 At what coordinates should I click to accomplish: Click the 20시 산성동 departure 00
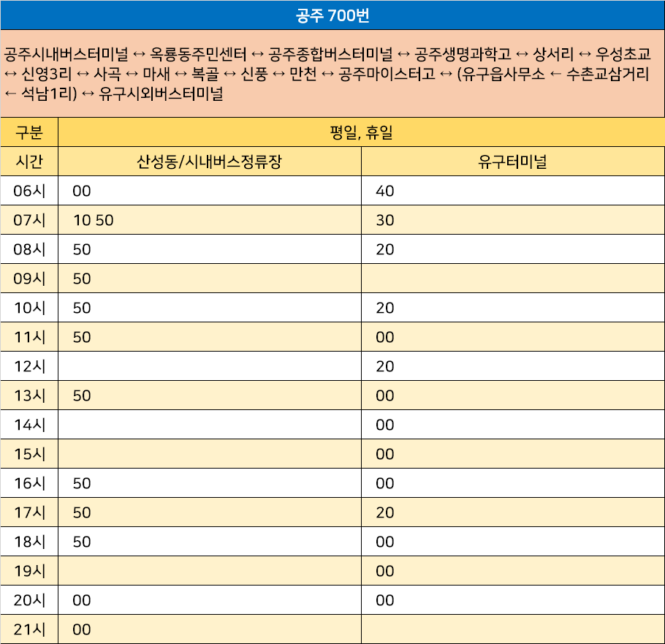coord(81,601)
